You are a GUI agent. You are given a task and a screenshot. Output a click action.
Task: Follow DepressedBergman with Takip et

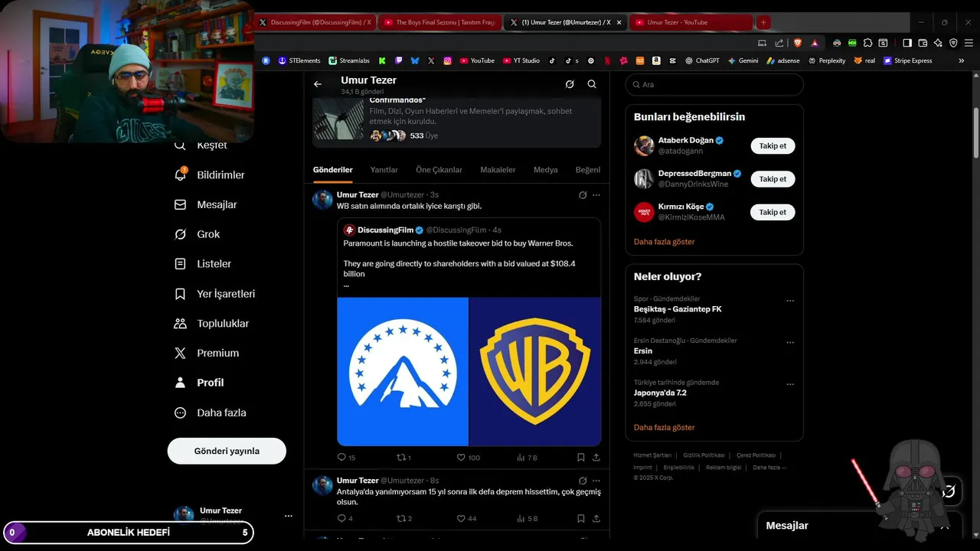pos(773,179)
